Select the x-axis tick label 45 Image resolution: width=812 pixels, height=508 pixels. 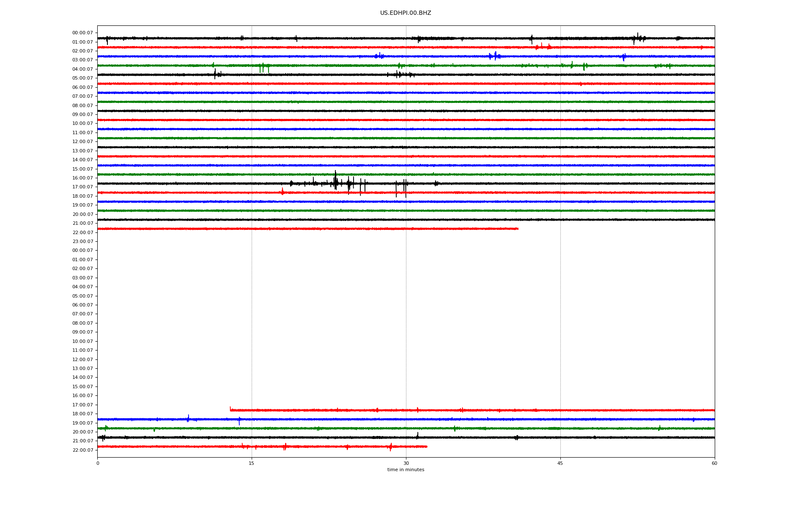tap(560, 463)
